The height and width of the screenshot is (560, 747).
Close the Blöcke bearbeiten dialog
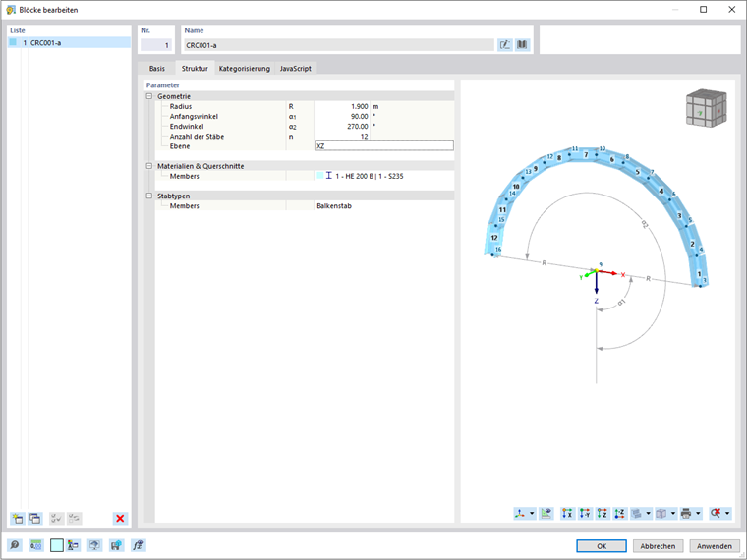point(731,10)
